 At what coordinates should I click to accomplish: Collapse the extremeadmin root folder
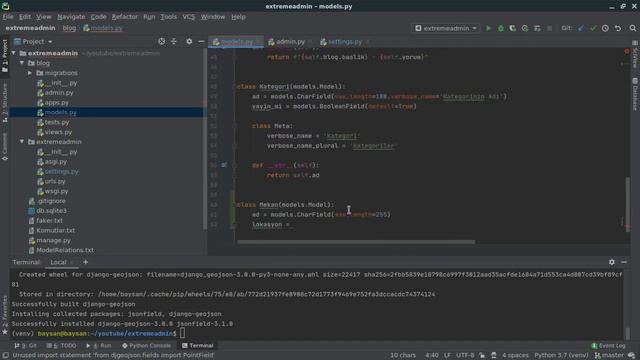tap(14, 53)
